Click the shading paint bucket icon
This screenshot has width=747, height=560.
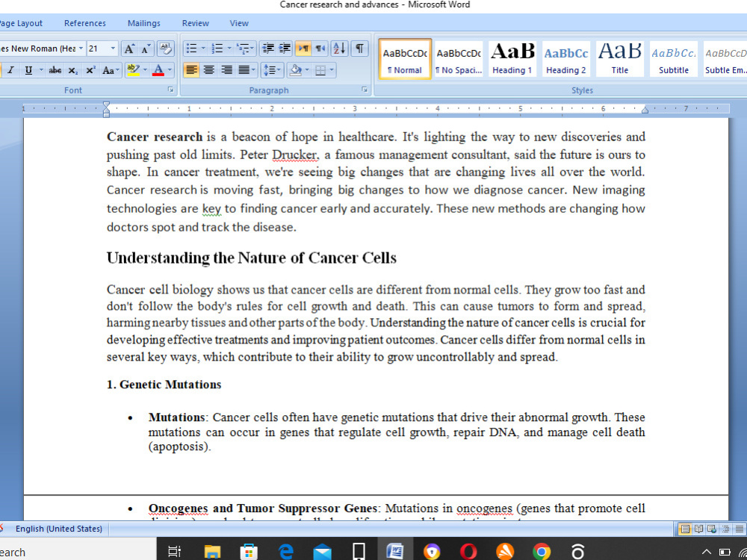click(x=297, y=70)
